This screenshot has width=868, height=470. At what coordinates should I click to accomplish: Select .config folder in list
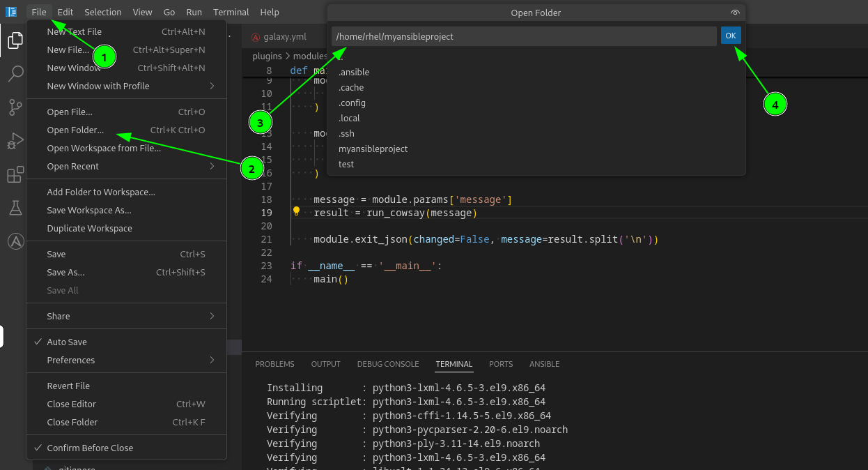click(x=536, y=103)
